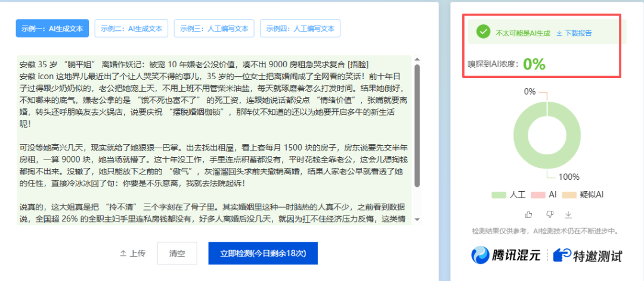Select tab 示例二：AI生成文本

(131, 29)
